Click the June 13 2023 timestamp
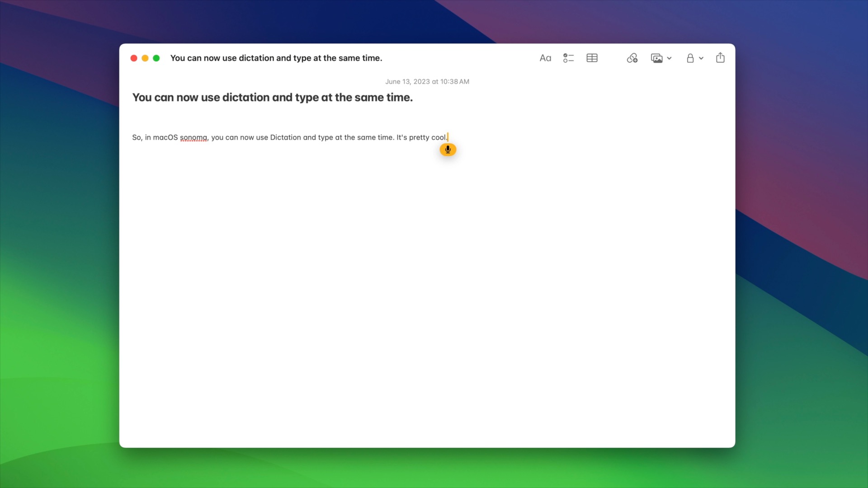The width and height of the screenshot is (868, 488). (x=427, y=81)
